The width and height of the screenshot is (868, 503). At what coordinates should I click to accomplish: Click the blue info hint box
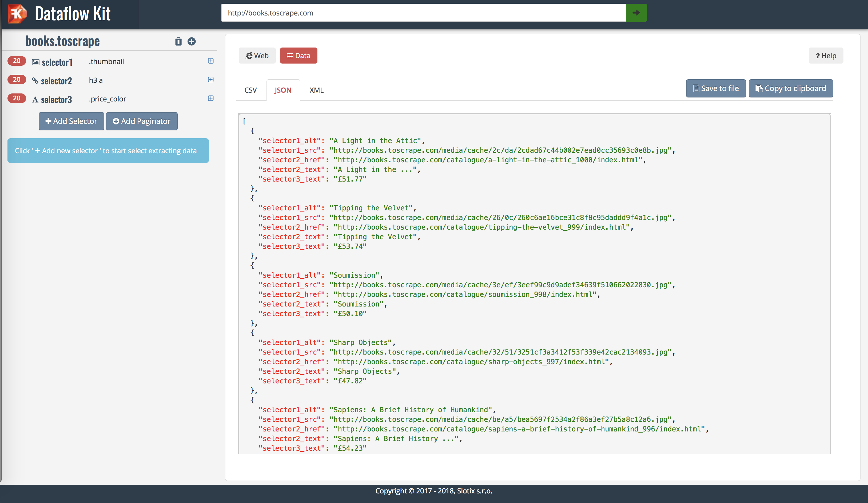(108, 151)
